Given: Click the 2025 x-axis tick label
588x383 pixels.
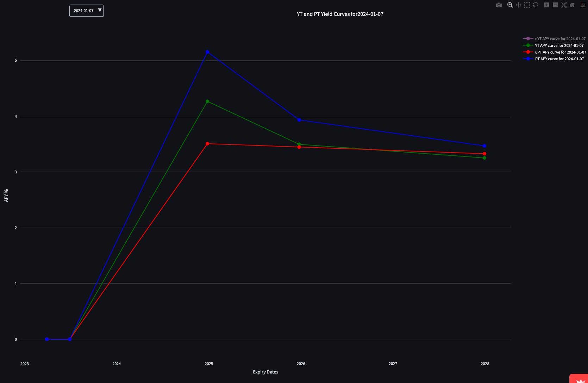Looking at the screenshot, I should 209,364.
